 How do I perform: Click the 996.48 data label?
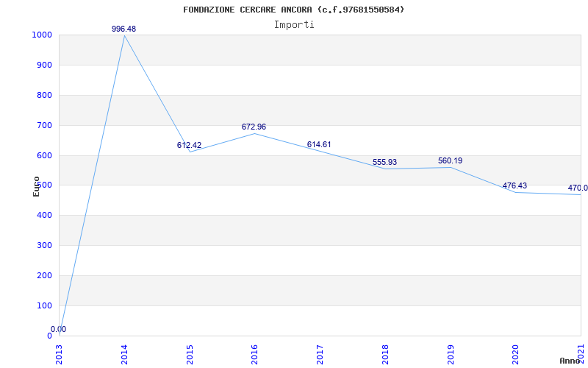(123, 29)
